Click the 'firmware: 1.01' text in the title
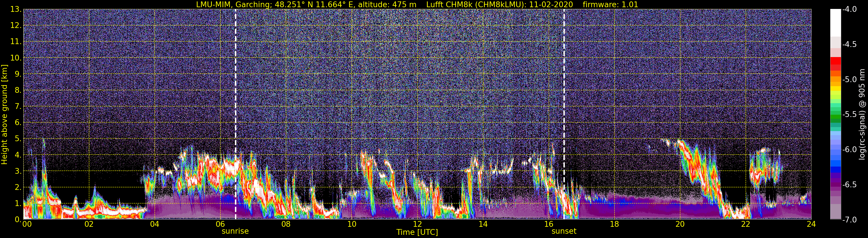This screenshot has height=238, width=868. tap(610, 4)
